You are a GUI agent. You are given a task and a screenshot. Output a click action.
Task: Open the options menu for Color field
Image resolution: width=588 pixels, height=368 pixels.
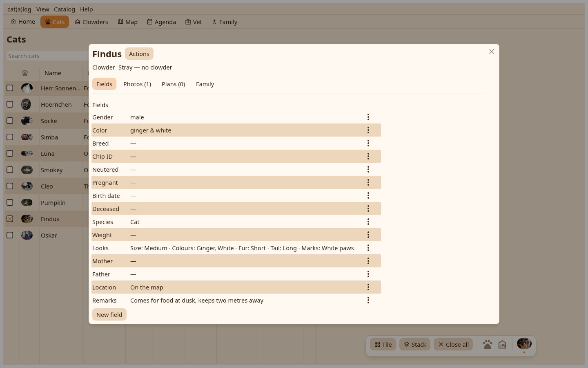pyautogui.click(x=368, y=130)
